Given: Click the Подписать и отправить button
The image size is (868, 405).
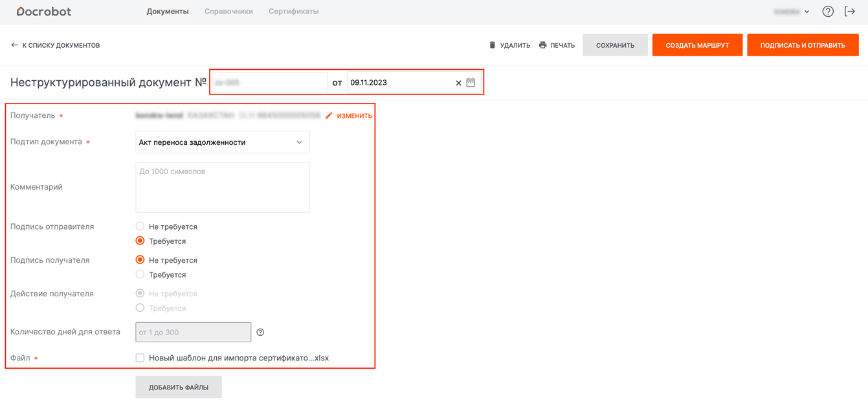Looking at the screenshot, I should point(803,45).
